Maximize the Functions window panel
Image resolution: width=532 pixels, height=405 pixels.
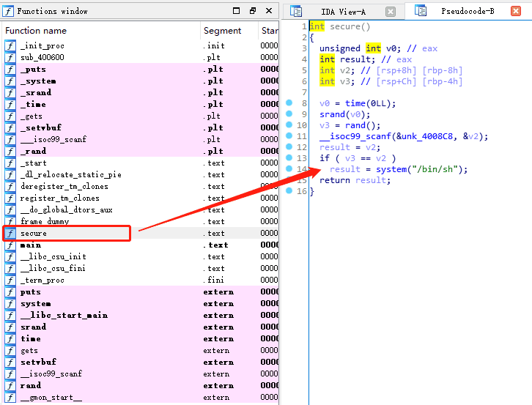237,11
